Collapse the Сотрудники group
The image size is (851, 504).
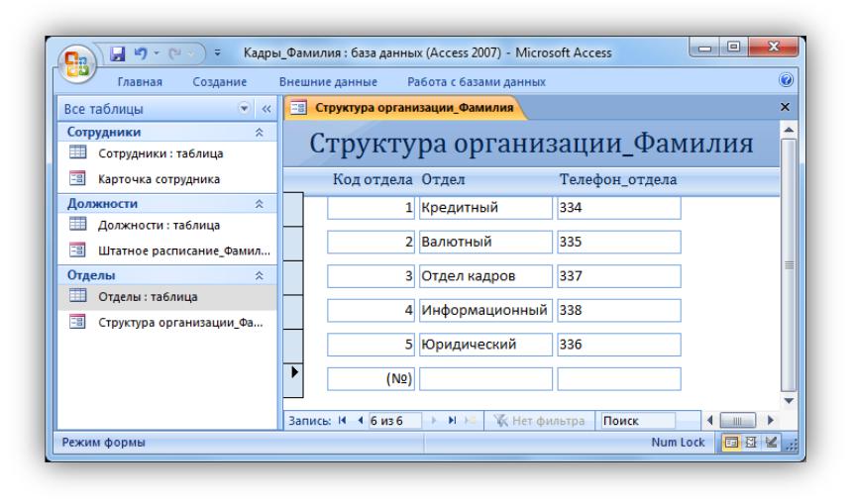point(260,133)
